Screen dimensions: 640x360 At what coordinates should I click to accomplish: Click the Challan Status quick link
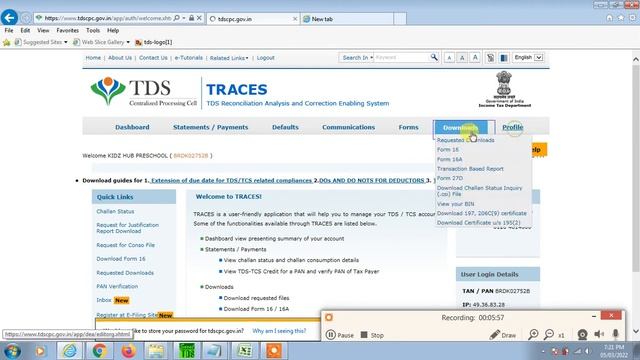point(115,211)
